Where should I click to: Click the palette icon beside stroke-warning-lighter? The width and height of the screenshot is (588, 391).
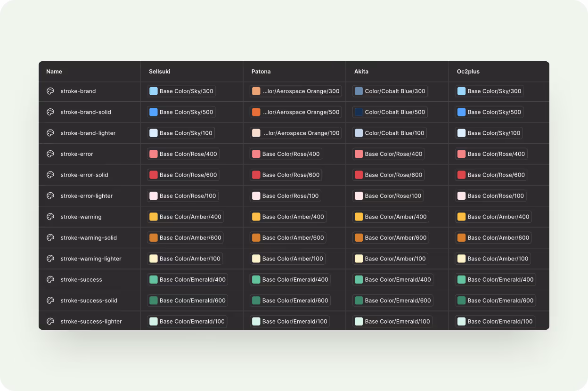(x=50, y=259)
